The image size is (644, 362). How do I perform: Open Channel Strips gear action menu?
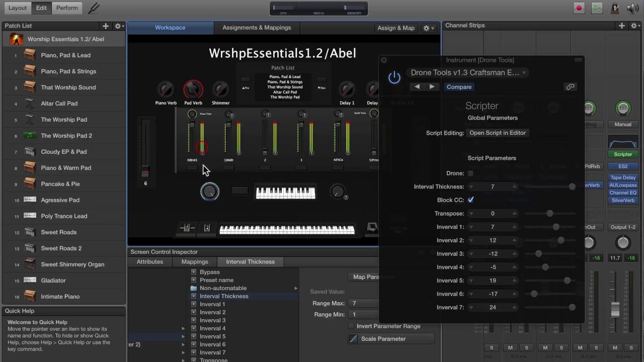click(x=635, y=26)
